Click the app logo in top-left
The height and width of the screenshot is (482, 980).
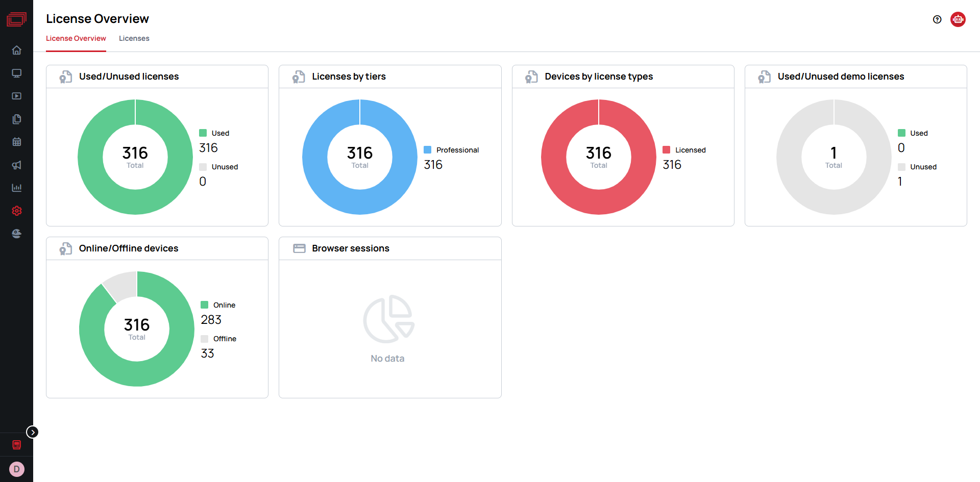coord(16,19)
